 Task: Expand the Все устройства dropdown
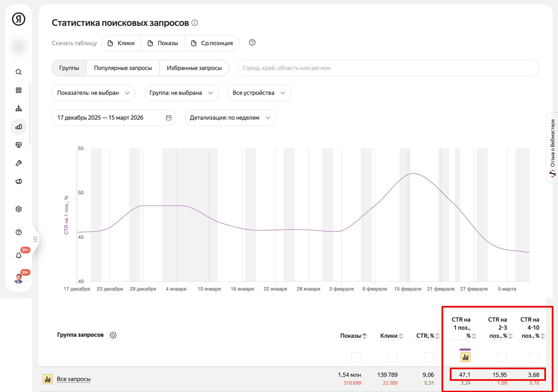[x=259, y=93]
